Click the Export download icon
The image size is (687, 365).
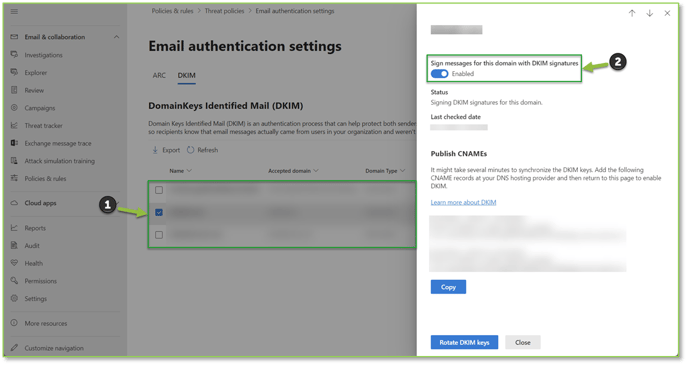pos(155,150)
